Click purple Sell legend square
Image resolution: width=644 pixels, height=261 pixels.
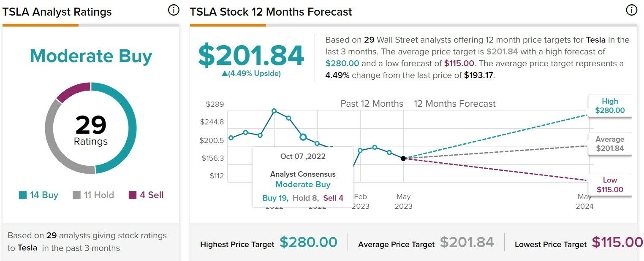click(133, 195)
